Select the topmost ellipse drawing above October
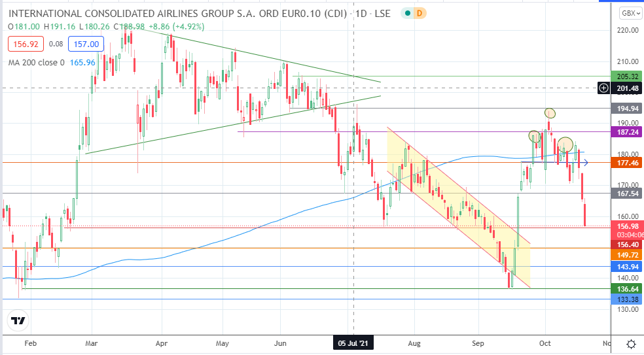The width and height of the screenshot is (644, 355). coord(550,113)
